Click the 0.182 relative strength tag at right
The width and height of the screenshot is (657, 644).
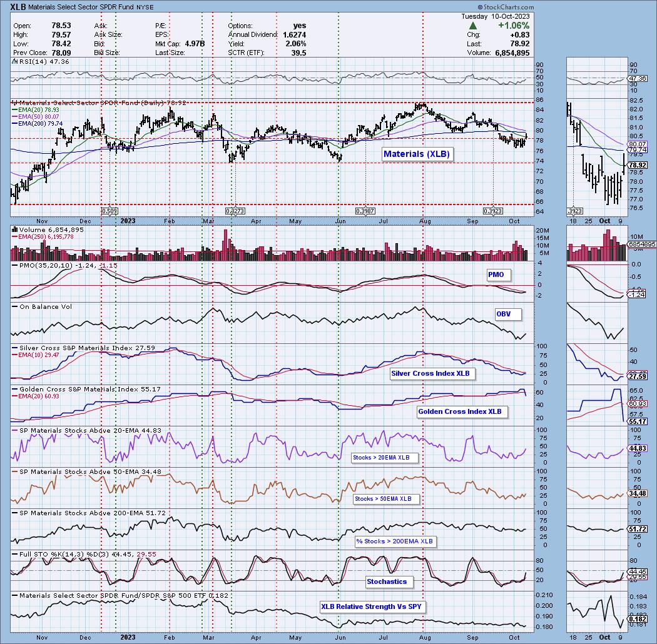coord(638,619)
